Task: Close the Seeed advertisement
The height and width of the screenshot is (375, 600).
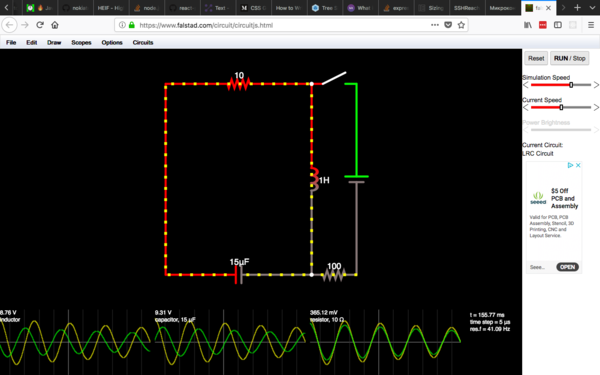Action: pos(578,165)
